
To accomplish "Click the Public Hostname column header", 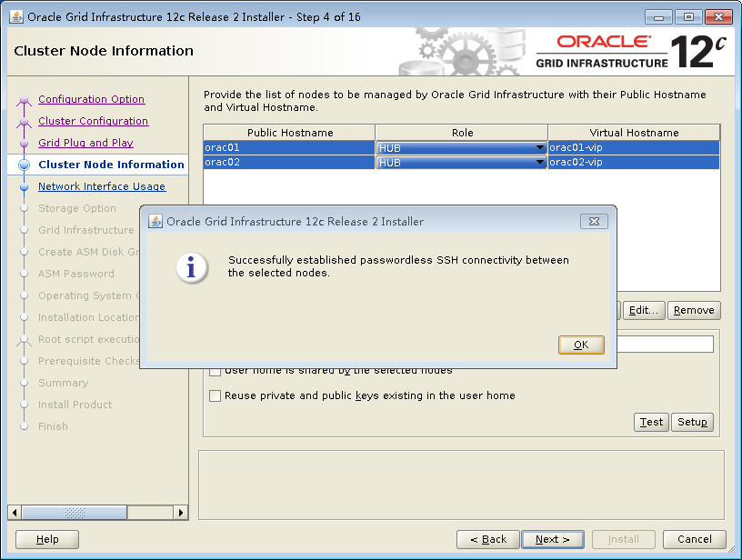I will coord(289,133).
